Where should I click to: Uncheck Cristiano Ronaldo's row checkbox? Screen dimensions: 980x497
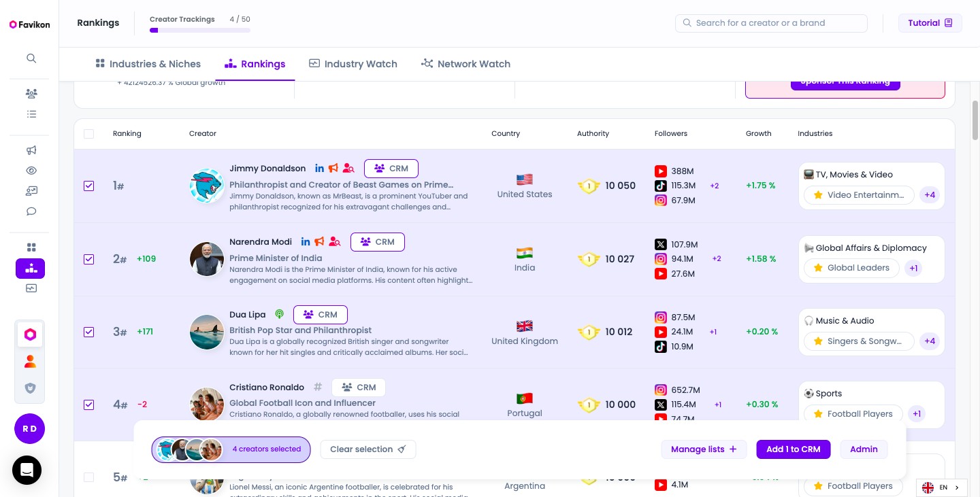click(88, 405)
